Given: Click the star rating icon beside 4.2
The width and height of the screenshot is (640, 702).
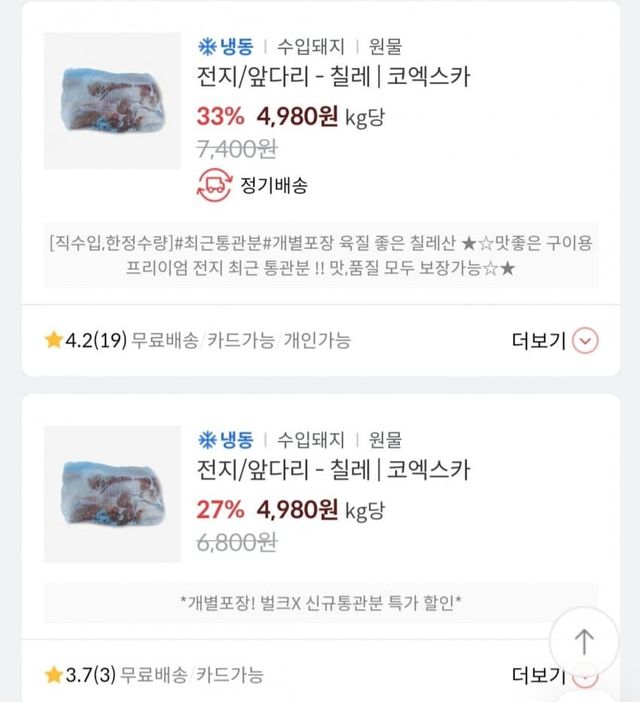Looking at the screenshot, I should 53,341.
